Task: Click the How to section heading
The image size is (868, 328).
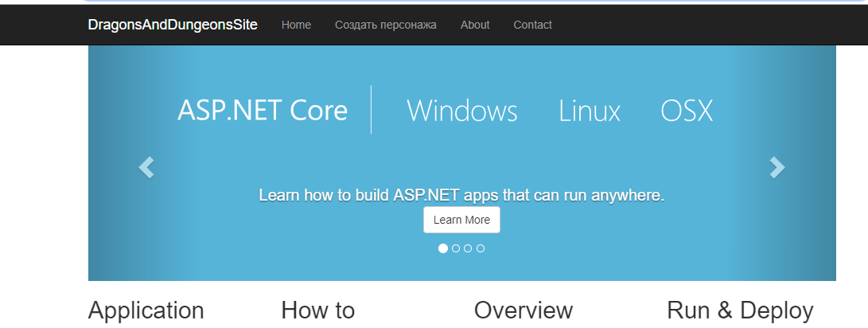Action: (x=317, y=310)
